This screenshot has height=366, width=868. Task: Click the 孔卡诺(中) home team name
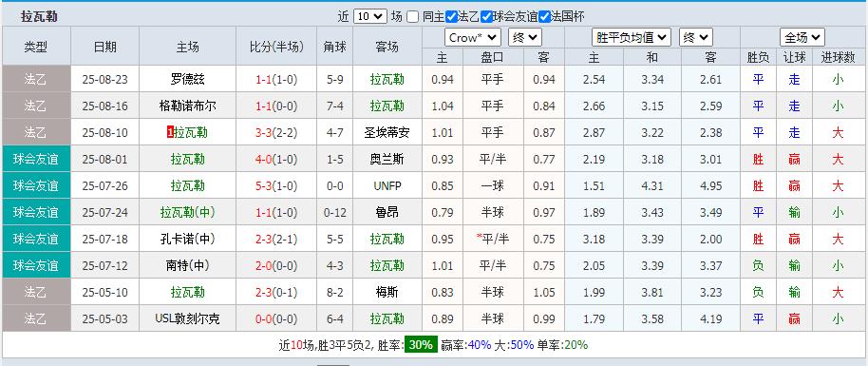point(188,239)
